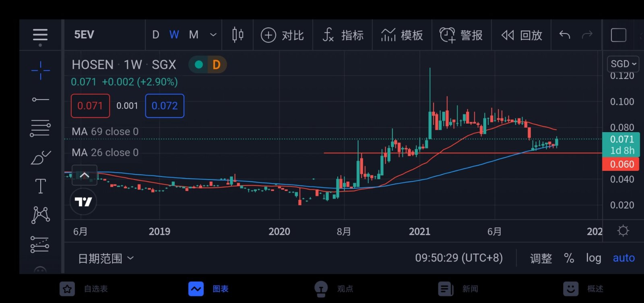
Task: Expand the time interval dropdown arrow
Action: point(213,35)
